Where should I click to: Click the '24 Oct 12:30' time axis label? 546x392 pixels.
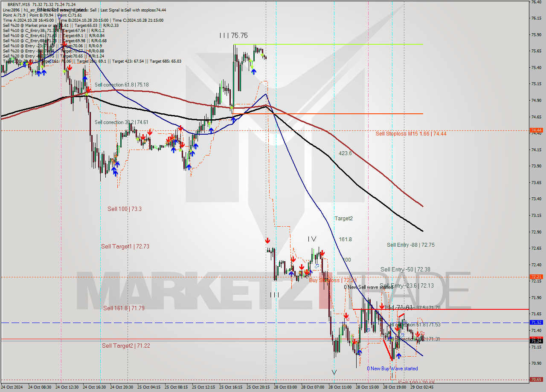[67, 387]
